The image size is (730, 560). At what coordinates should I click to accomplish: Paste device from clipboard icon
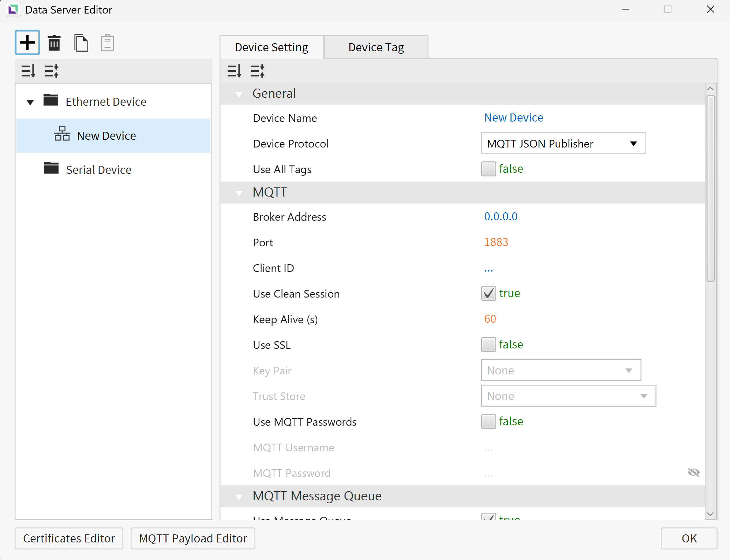coord(108,43)
